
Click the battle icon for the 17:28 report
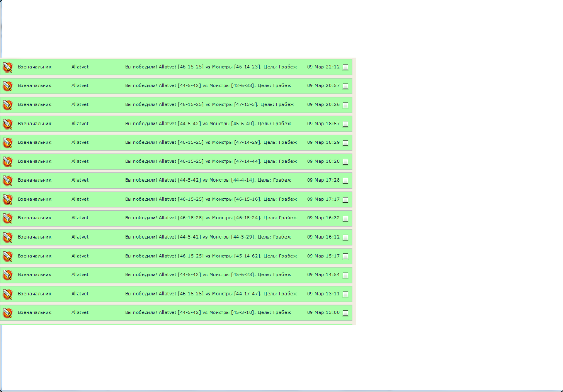[8, 181]
